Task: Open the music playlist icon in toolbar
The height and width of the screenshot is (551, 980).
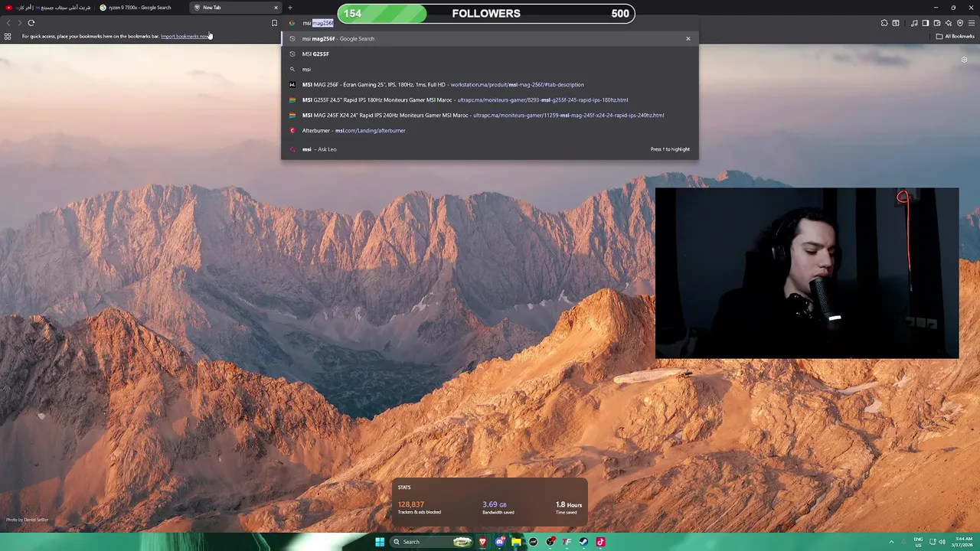Action: 914,23
